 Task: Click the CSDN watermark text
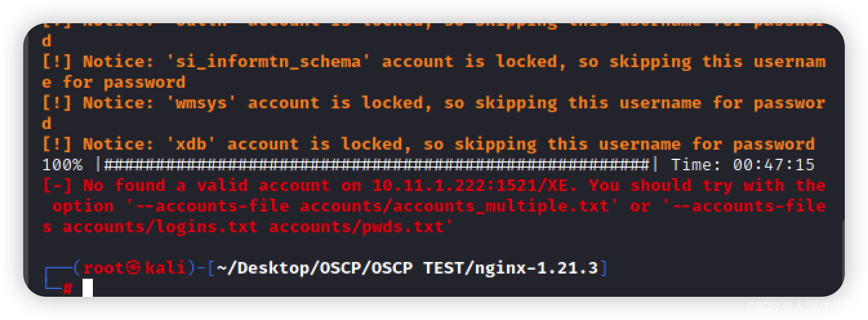click(802, 307)
